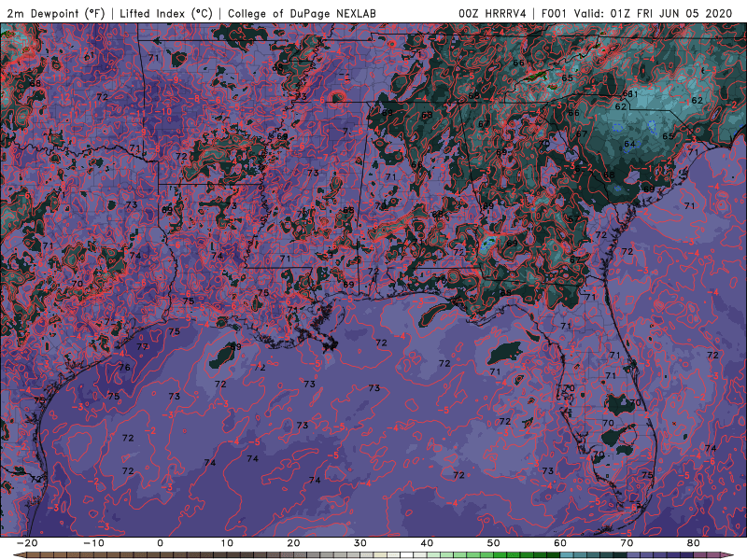Select the 60 label on the color scale

(x=560, y=543)
